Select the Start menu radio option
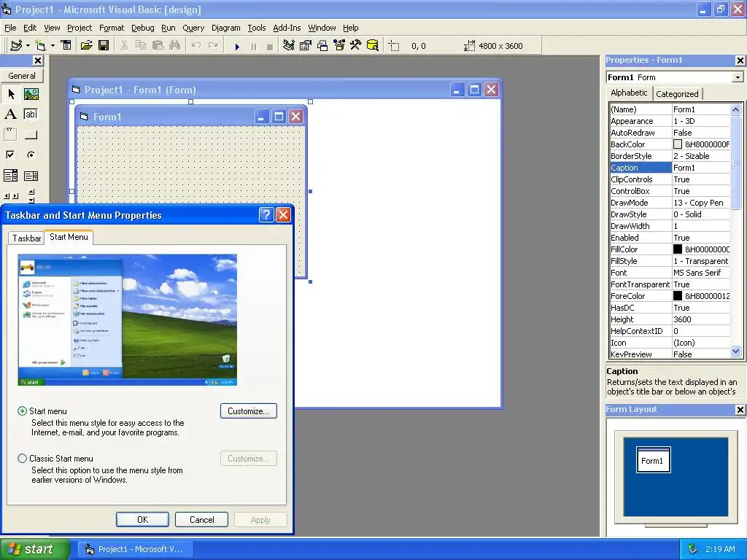The image size is (747, 560). tap(22, 411)
